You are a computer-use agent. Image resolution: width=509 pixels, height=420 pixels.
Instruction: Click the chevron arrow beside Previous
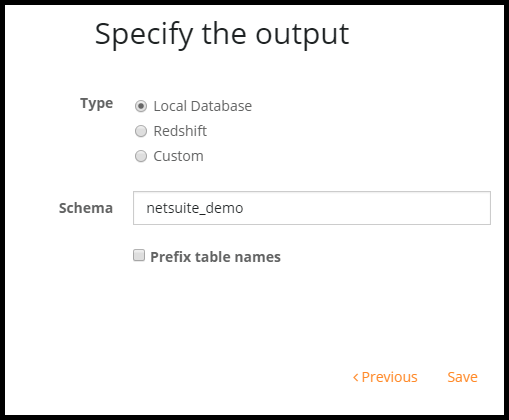[x=355, y=377]
